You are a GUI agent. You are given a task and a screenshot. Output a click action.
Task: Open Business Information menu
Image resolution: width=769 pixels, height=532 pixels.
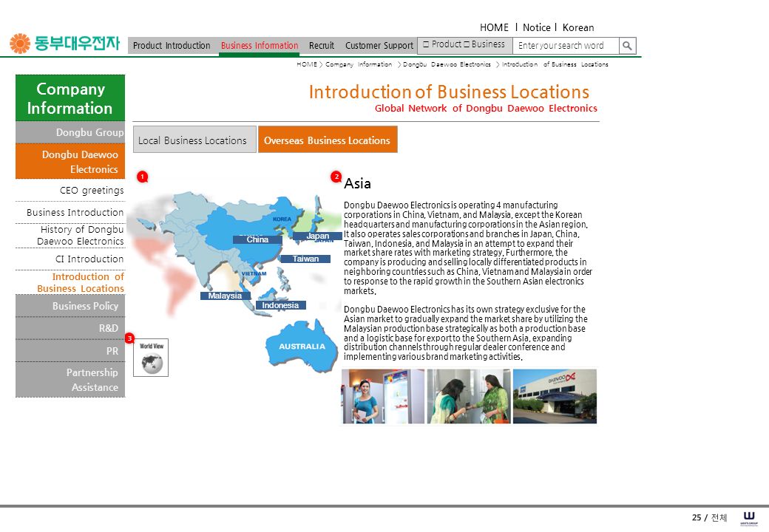click(x=260, y=46)
